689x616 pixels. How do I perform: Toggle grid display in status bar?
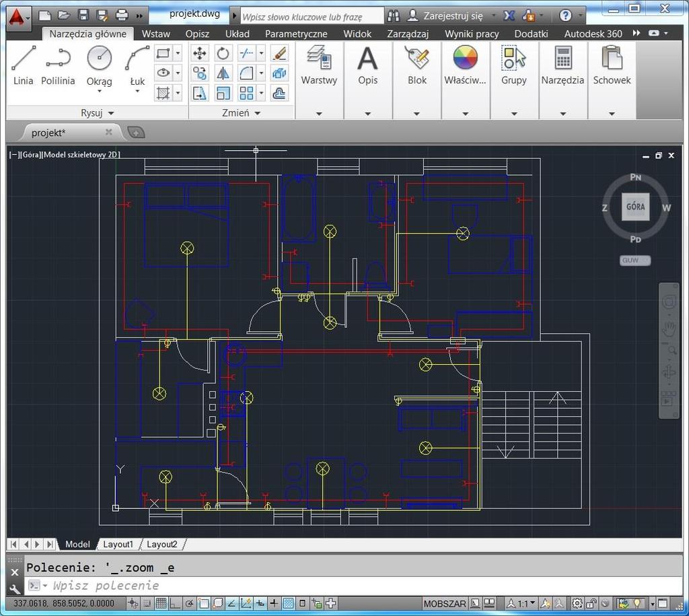point(161,603)
